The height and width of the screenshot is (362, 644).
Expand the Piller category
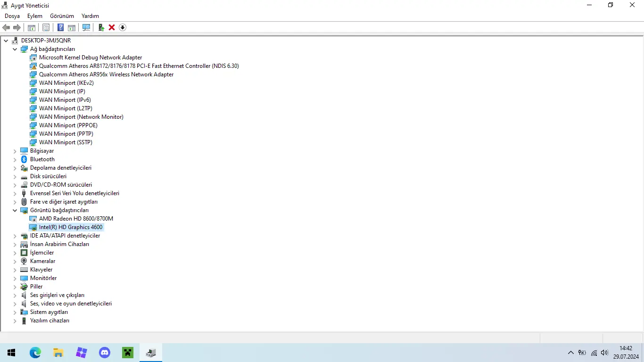click(15, 287)
